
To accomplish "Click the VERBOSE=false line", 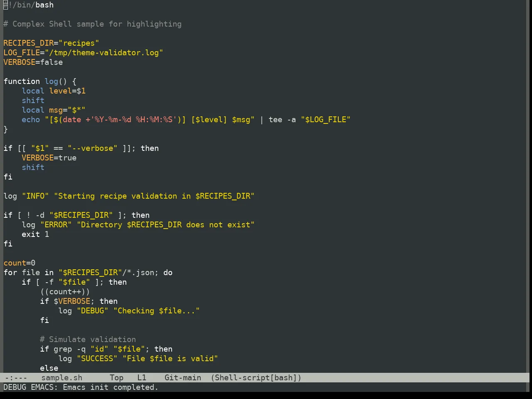I will click(33, 62).
